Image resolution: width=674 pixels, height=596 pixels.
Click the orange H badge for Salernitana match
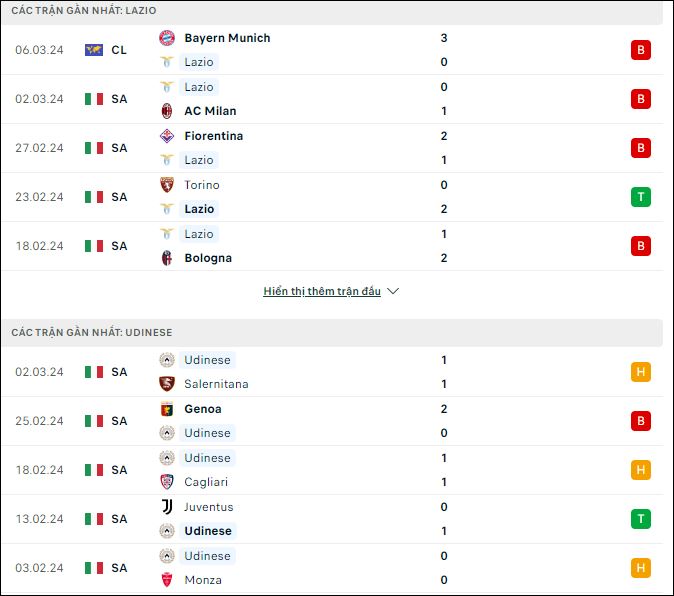640,372
